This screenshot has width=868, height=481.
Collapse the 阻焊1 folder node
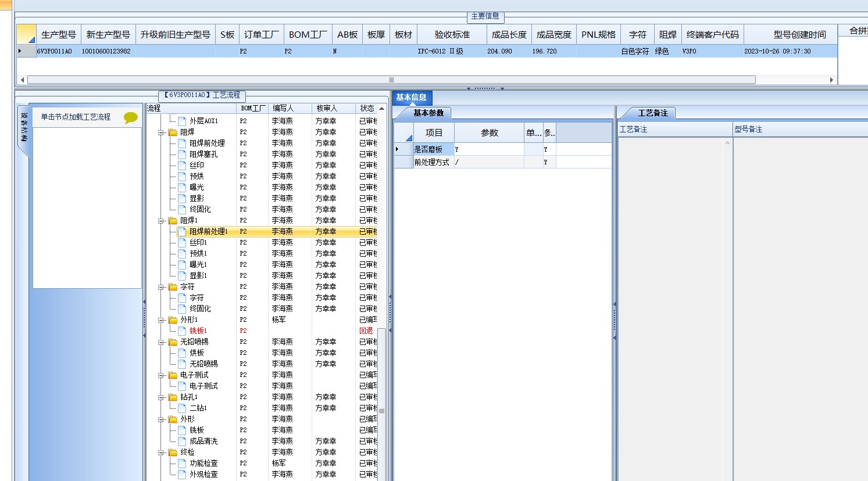(x=161, y=221)
